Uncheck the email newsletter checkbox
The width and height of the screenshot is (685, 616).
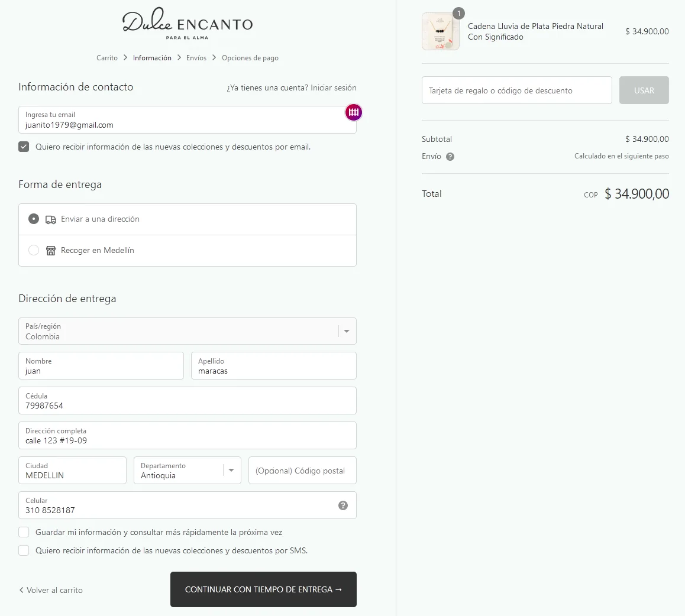click(24, 147)
